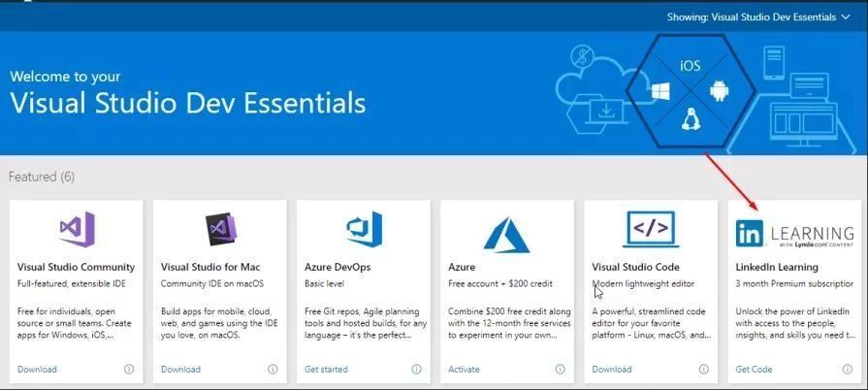Open info icon on Visual Studio for Mac card
This screenshot has height=390, width=868.
click(x=273, y=370)
